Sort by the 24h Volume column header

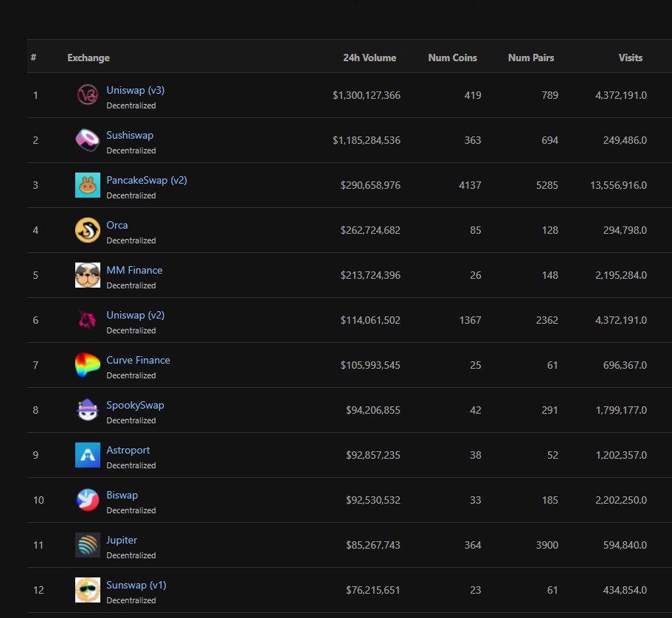(370, 58)
